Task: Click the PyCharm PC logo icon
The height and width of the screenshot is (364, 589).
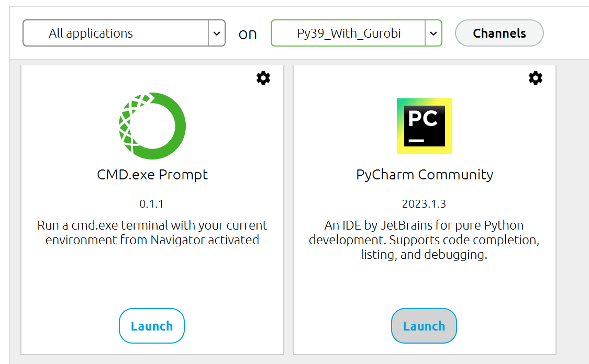Action: (424, 126)
